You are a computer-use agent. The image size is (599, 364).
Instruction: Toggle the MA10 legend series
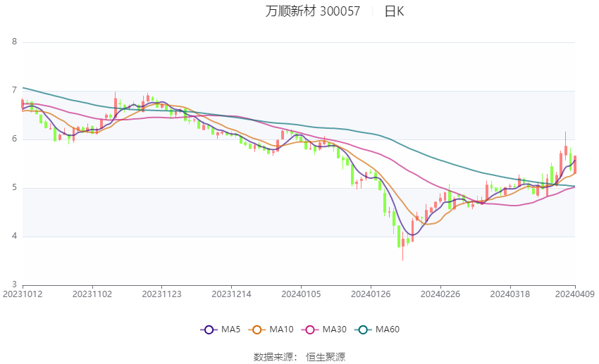[271, 330]
